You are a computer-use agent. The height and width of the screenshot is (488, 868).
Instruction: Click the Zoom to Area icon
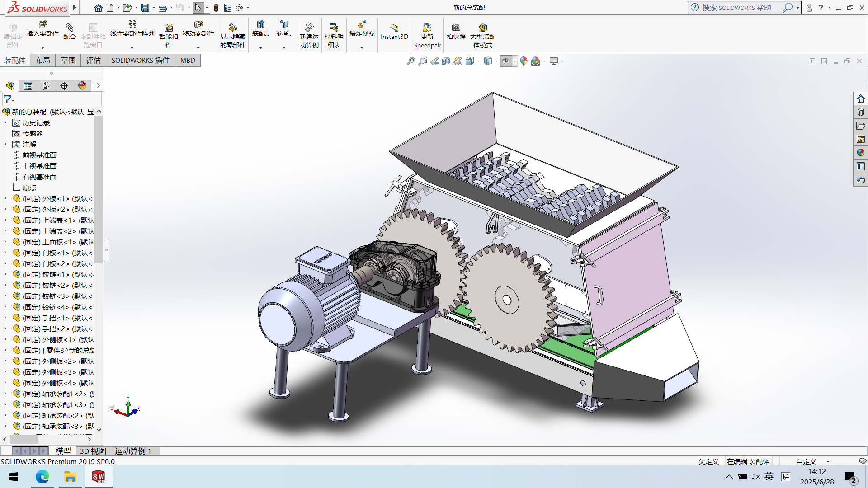coord(423,61)
